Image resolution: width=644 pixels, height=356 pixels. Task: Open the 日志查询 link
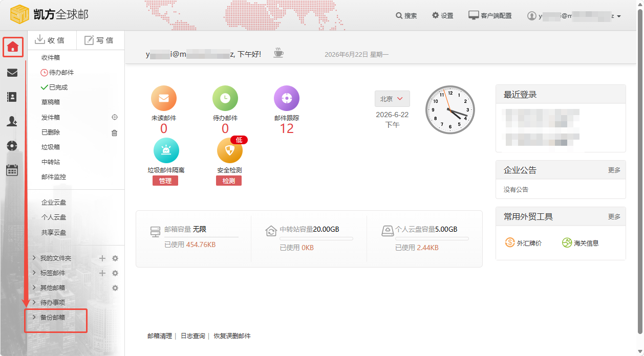point(193,336)
